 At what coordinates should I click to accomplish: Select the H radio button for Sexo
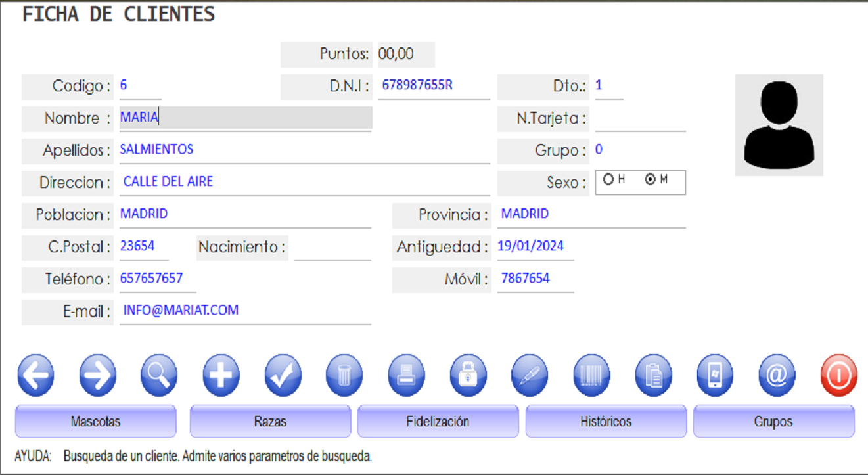[608, 179]
